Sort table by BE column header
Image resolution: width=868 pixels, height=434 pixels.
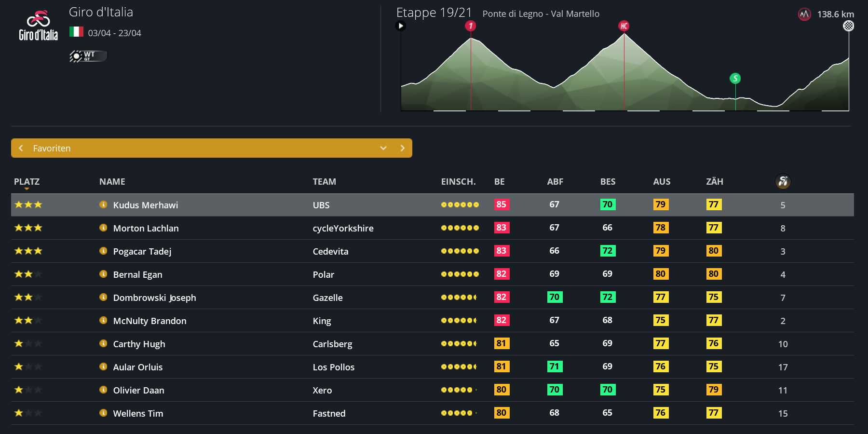tap(499, 182)
